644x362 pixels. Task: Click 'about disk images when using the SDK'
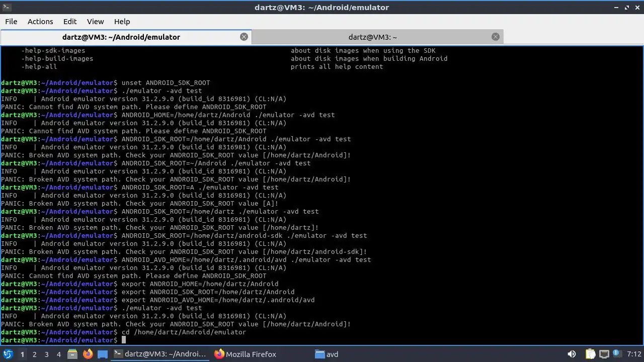click(363, 51)
